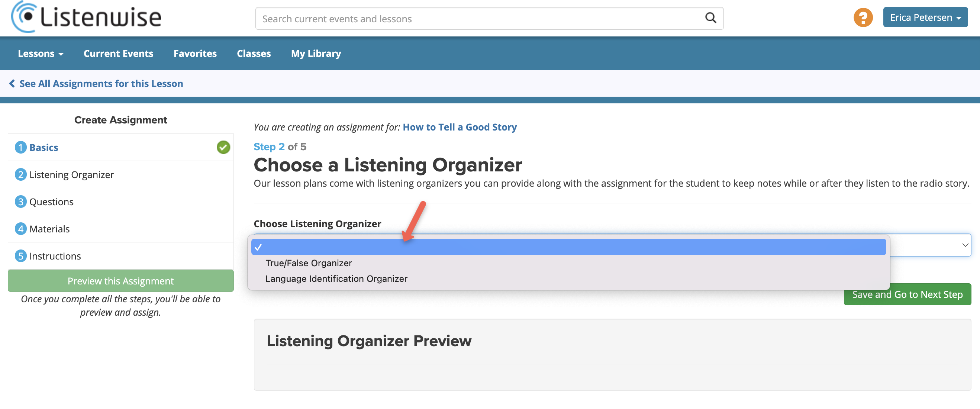
Task: Click the search magnifying glass icon
Action: (x=710, y=18)
